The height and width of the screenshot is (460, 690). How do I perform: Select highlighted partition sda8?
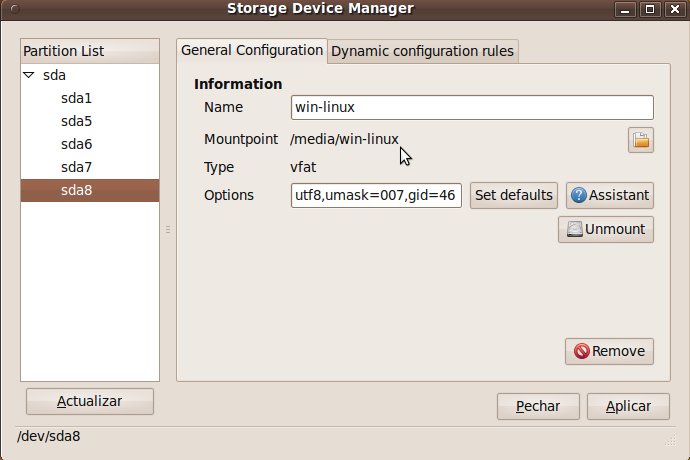90,190
